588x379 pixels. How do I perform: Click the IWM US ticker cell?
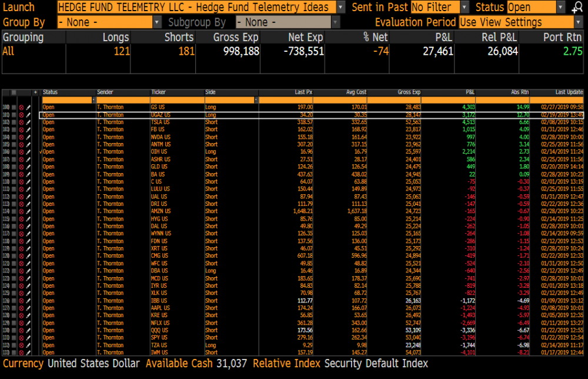click(159, 353)
